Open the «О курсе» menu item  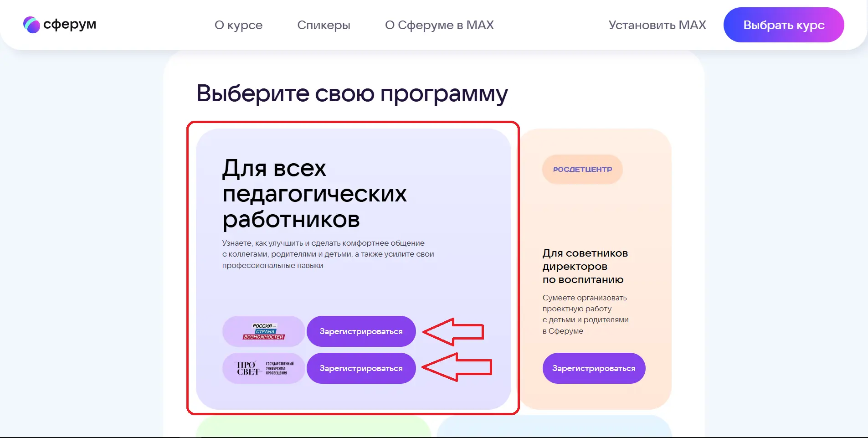tap(238, 25)
